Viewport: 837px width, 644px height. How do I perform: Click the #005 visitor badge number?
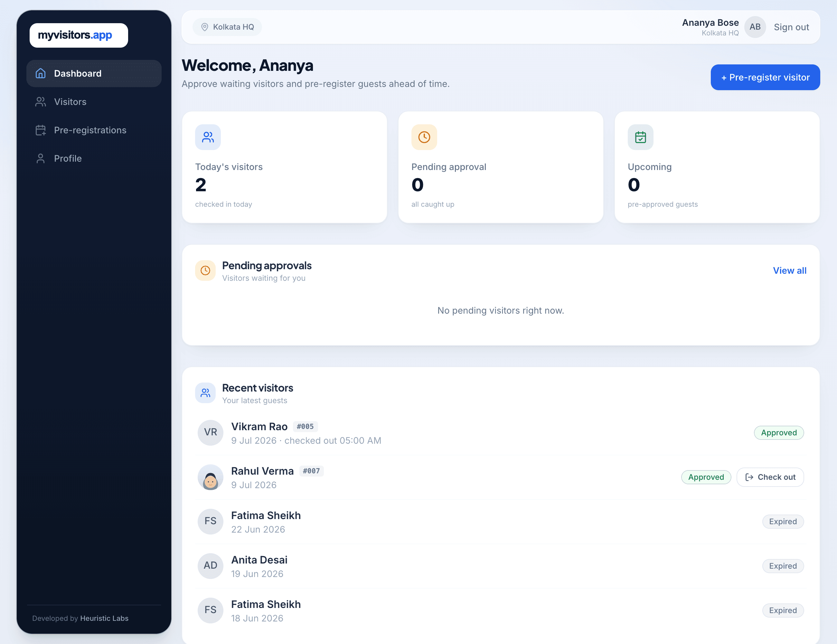coord(305,426)
